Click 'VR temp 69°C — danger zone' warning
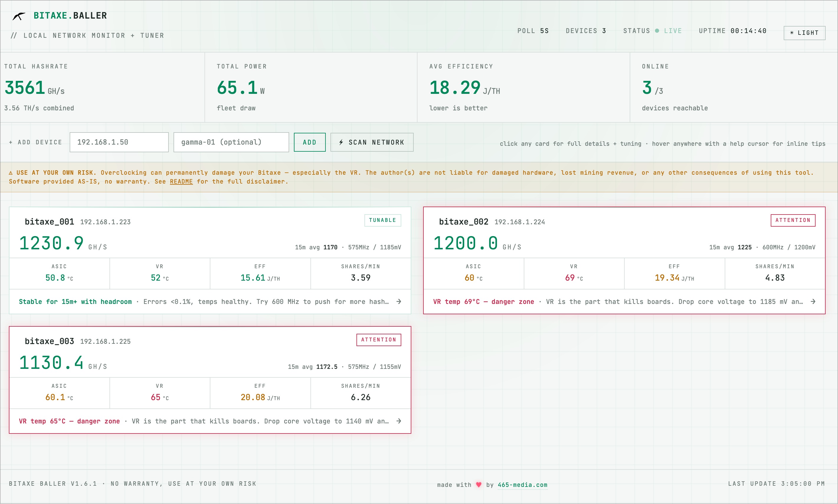Image resolution: width=838 pixels, height=504 pixels. coord(484,302)
